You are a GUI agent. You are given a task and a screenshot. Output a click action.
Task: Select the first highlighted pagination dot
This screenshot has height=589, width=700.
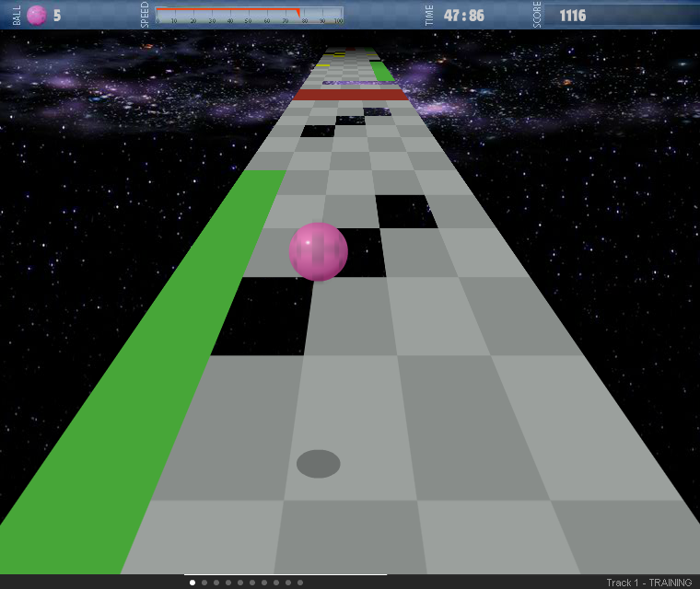tap(192, 583)
